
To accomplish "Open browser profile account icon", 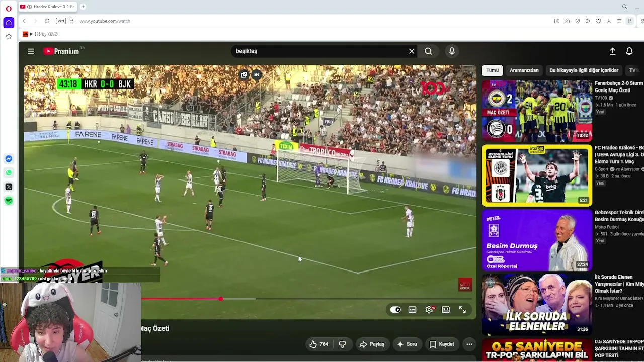I will click(629, 21).
